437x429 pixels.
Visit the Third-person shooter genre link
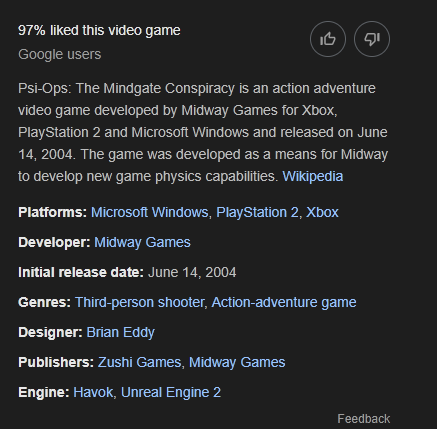pyautogui.click(x=139, y=302)
